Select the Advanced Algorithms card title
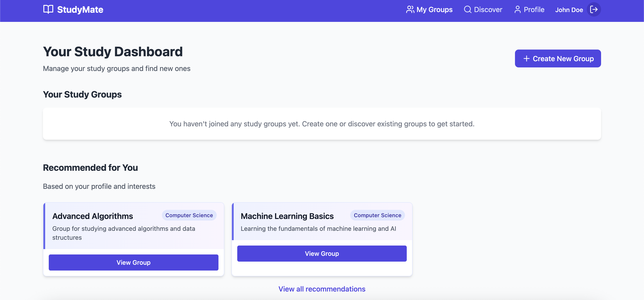The width and height of the screenshot is (644, 300). click(x=93, y=216)
